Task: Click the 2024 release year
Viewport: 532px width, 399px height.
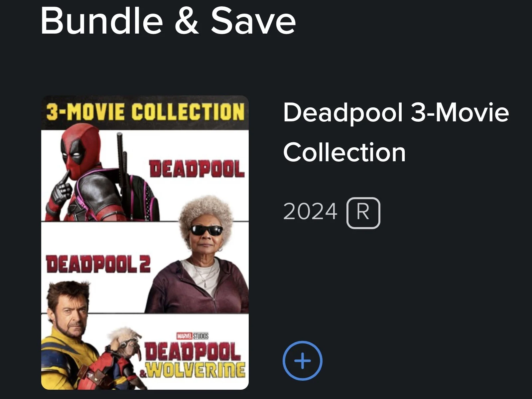Action: click(x=310, y=211)
